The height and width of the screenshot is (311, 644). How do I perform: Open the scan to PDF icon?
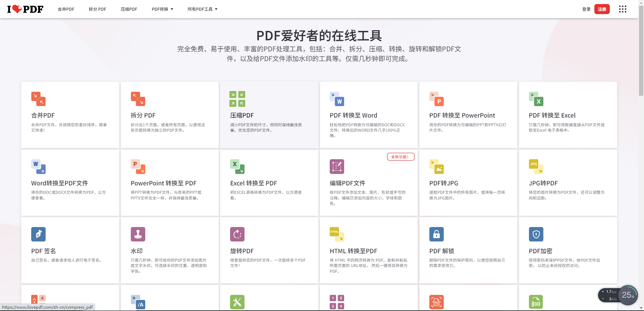(x=436, y=302)
